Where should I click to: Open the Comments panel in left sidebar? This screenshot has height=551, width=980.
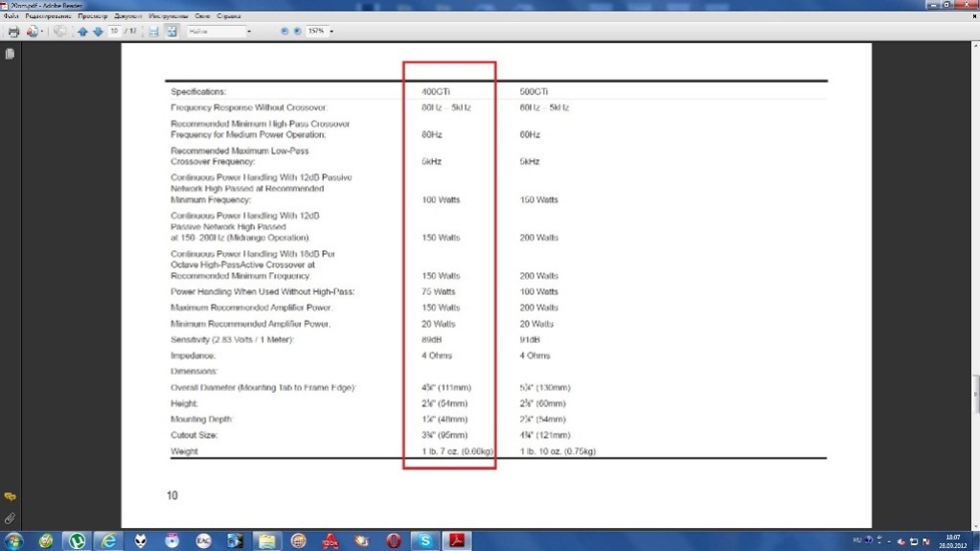10,497
